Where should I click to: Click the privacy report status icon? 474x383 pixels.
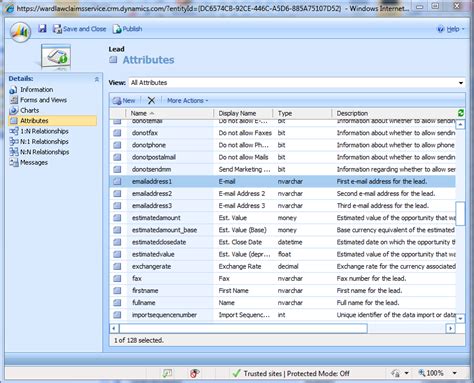click(x=195, y=373)
